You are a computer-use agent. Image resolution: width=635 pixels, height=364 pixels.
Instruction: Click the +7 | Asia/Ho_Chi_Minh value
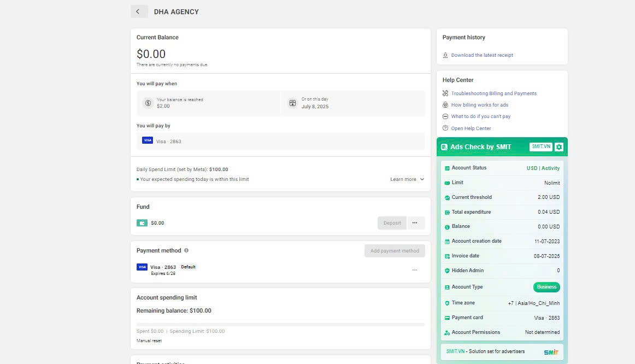pyautogui.click(x=534, y=303)
